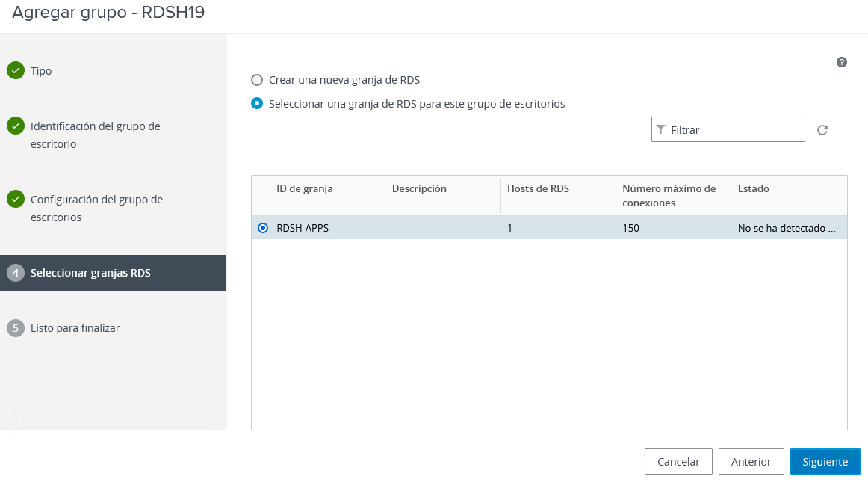This screenshot has width=868, height=488.
Task: Click the Siguiente button
Action: coord(825,461)
